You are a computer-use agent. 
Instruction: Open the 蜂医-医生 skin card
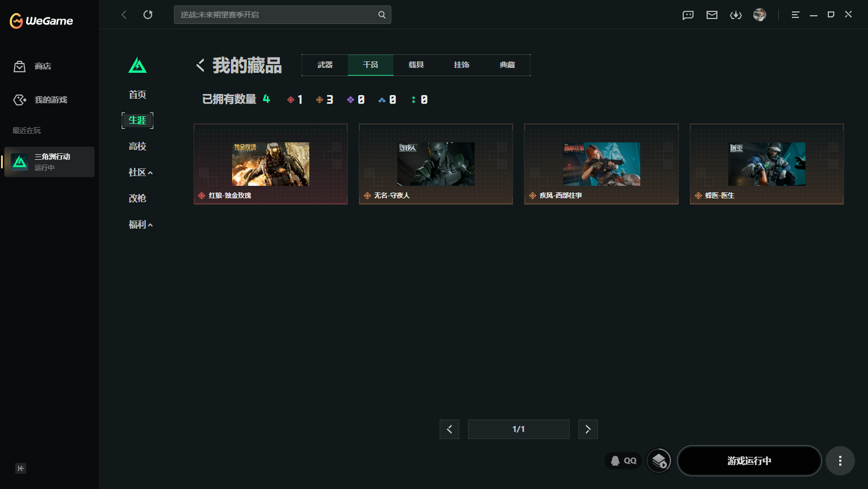pos(767,164)
